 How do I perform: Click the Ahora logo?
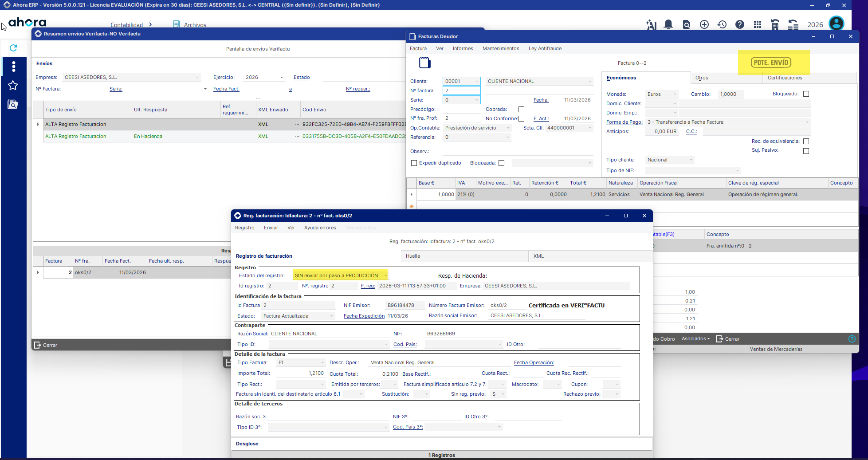(x=27, y=22)
